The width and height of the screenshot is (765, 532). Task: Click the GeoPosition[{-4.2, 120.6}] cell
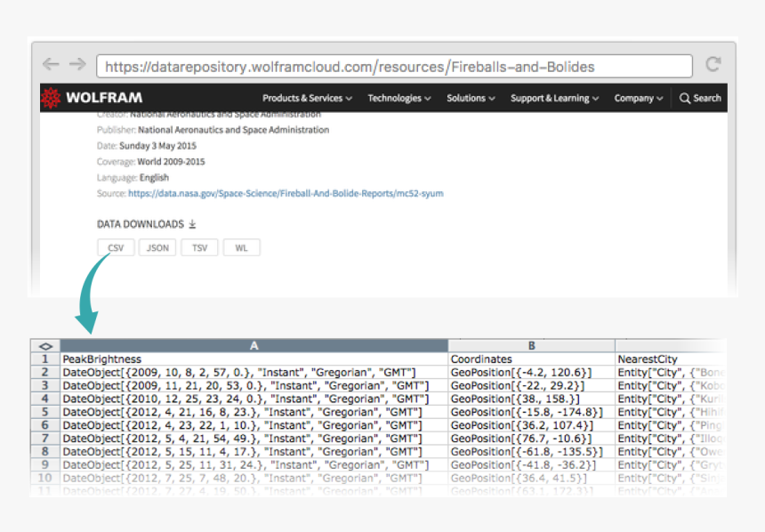[532, 373]
